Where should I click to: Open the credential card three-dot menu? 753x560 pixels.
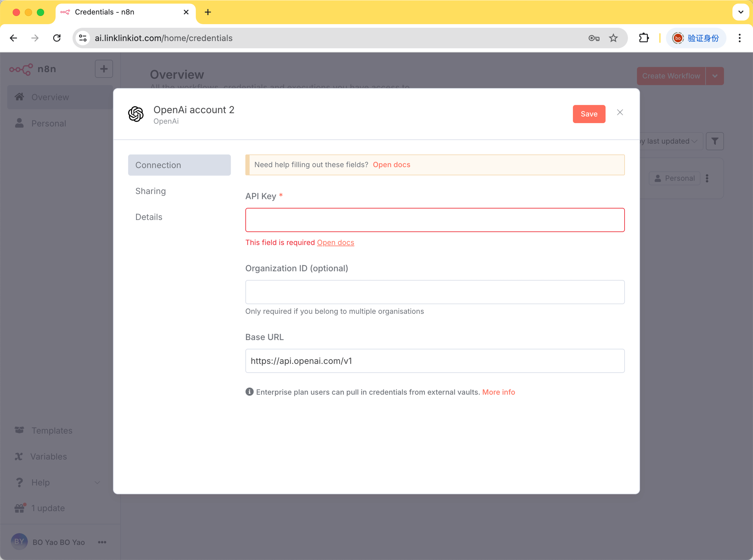(707, 178)
